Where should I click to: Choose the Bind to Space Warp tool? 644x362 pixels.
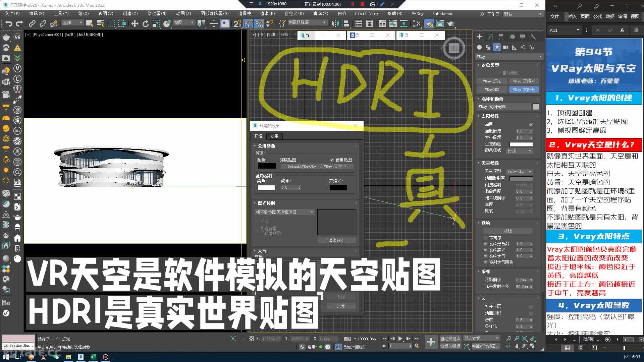tap(54, 23)
